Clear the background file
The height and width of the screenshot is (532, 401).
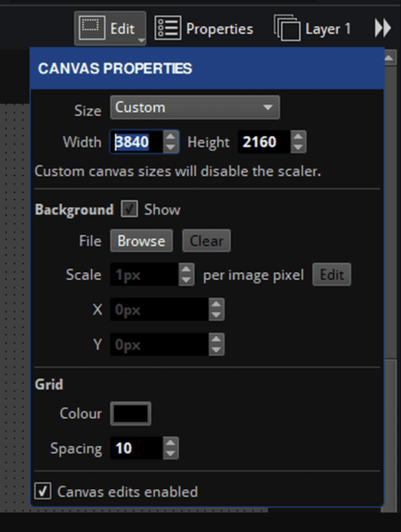(x=207, y=241)
